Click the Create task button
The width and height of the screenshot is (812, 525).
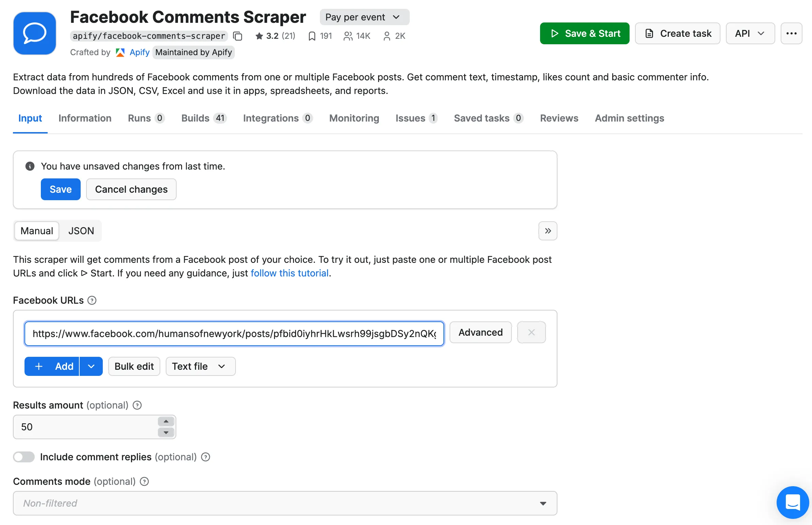click(678, 33)
